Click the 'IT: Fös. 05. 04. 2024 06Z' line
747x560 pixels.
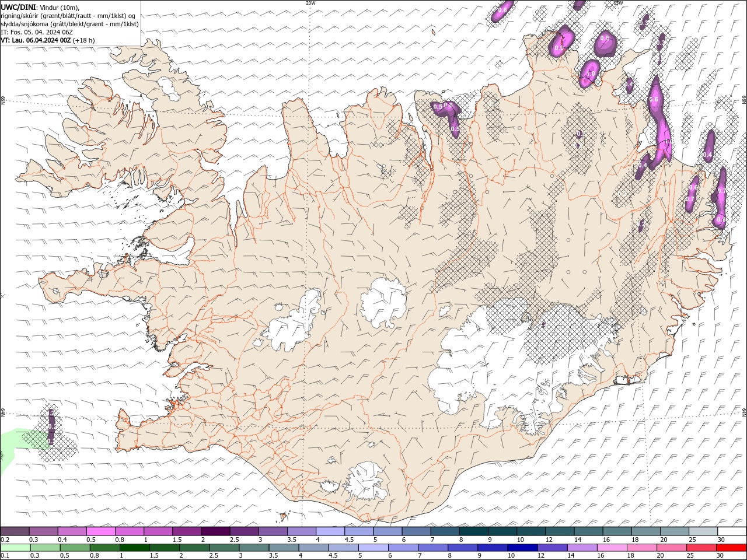pyautogui.click(x=36, y=32)
